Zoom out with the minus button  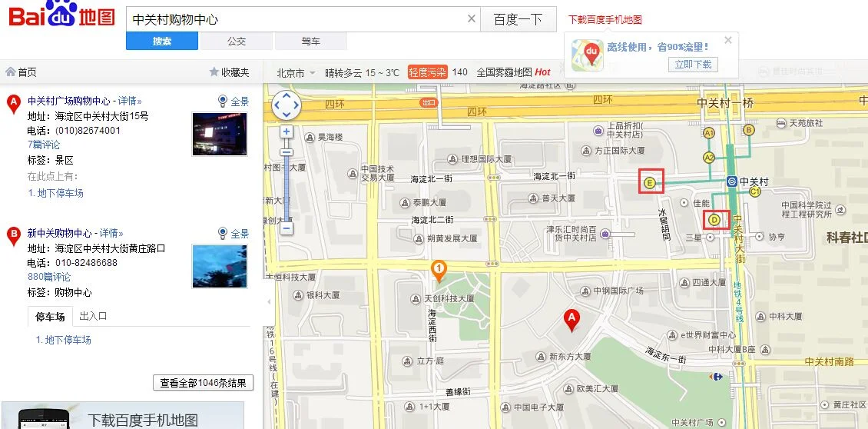pos(287,228)
